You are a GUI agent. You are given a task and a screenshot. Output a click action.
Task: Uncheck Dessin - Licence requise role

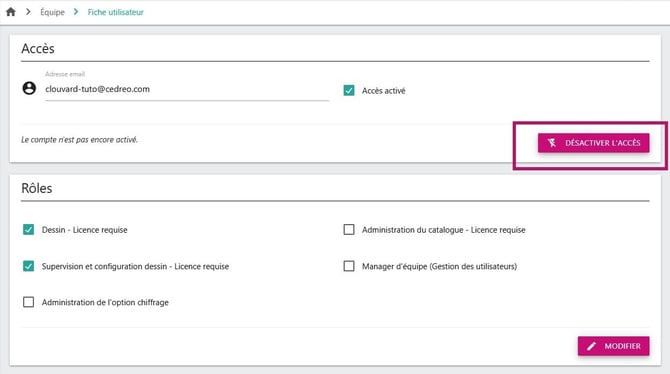pyautogui.click(x=28, y=230)
